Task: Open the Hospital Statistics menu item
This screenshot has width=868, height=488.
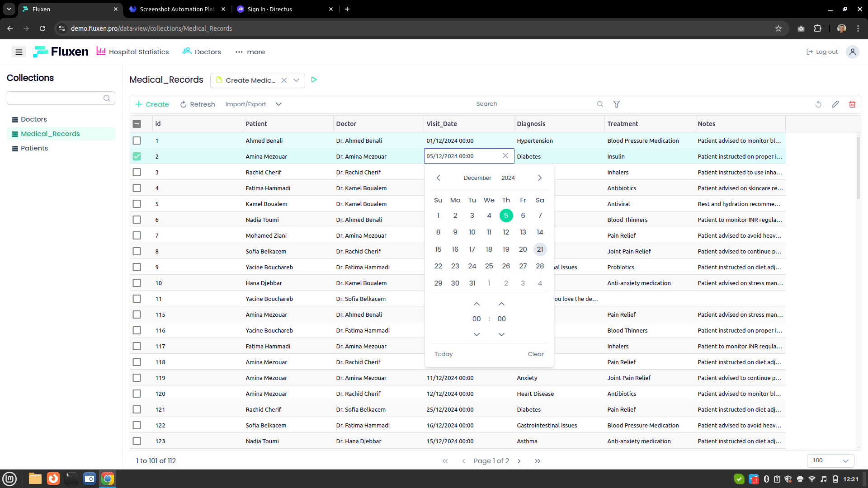Action: point(133,52)
